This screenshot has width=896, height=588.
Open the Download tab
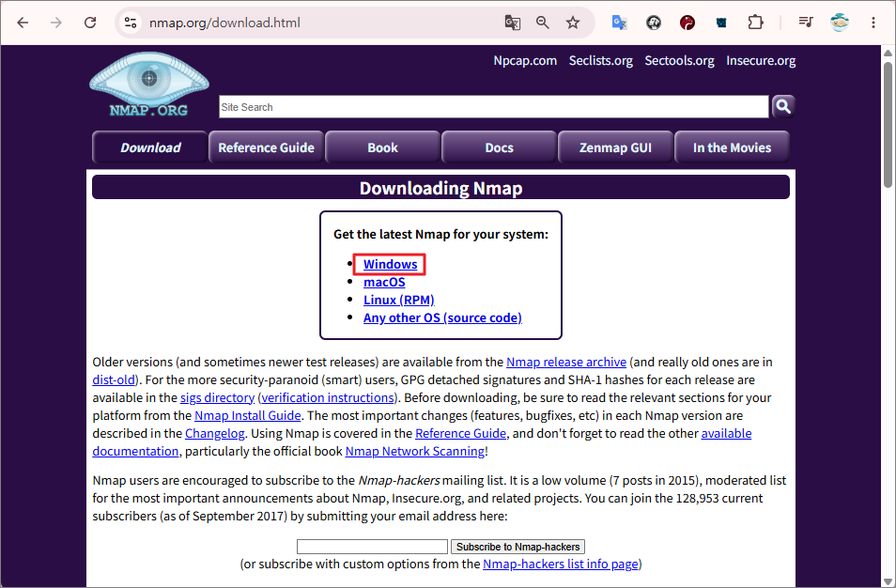(150, 147)
